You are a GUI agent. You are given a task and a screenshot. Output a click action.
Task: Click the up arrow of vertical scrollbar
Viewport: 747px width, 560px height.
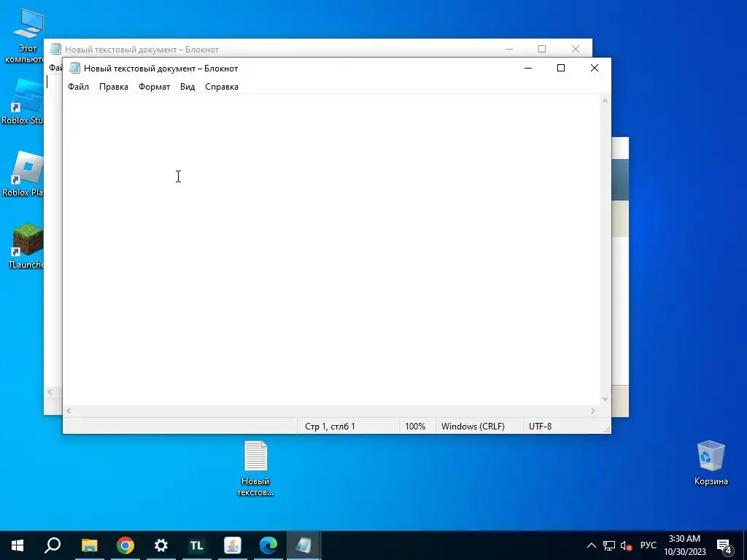605,101
